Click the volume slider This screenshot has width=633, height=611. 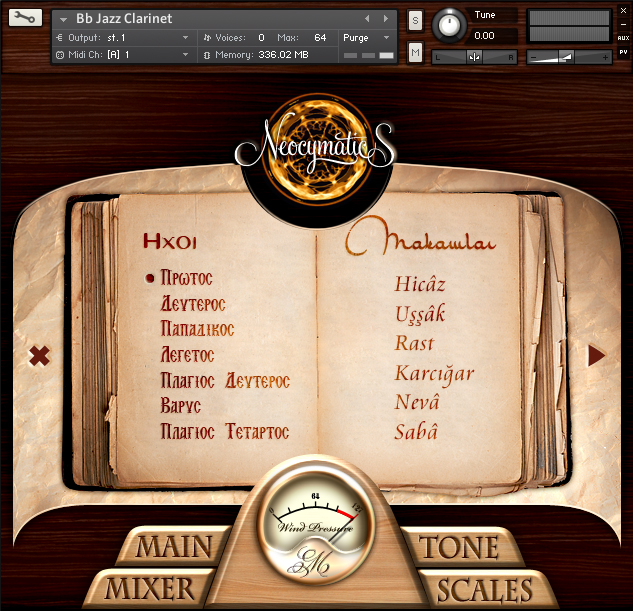click(569, 57)
